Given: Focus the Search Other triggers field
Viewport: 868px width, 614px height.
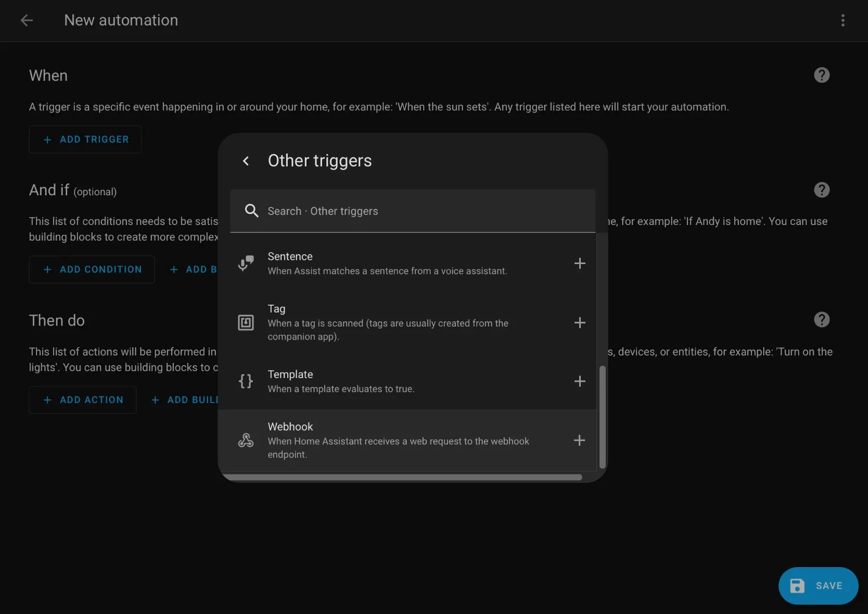Looking at the screenshot, I should point(413,211).
